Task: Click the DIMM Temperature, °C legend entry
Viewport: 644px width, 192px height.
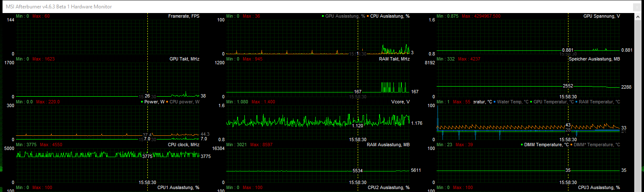Action: point(546,145)
